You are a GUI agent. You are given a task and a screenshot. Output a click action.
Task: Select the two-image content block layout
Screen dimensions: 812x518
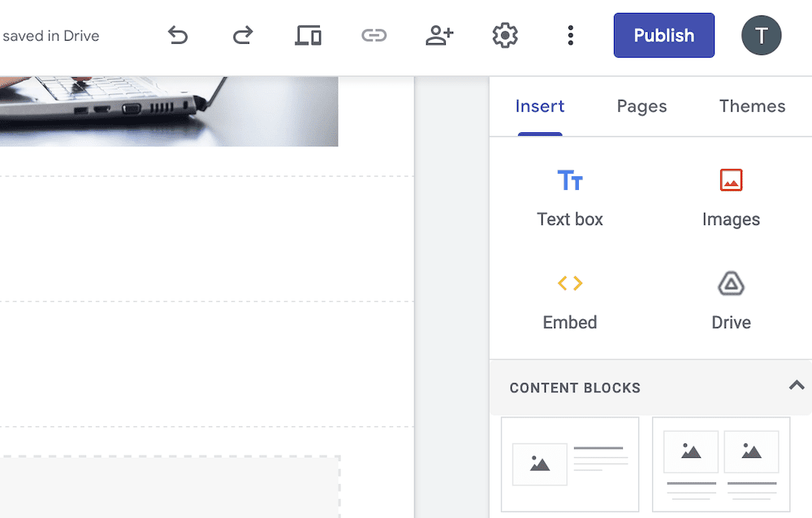point(720,464)
